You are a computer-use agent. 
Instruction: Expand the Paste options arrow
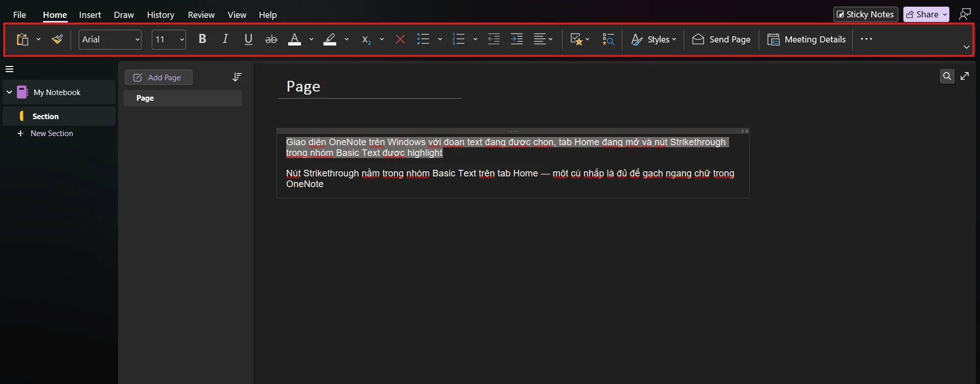(x=38, y=39)
